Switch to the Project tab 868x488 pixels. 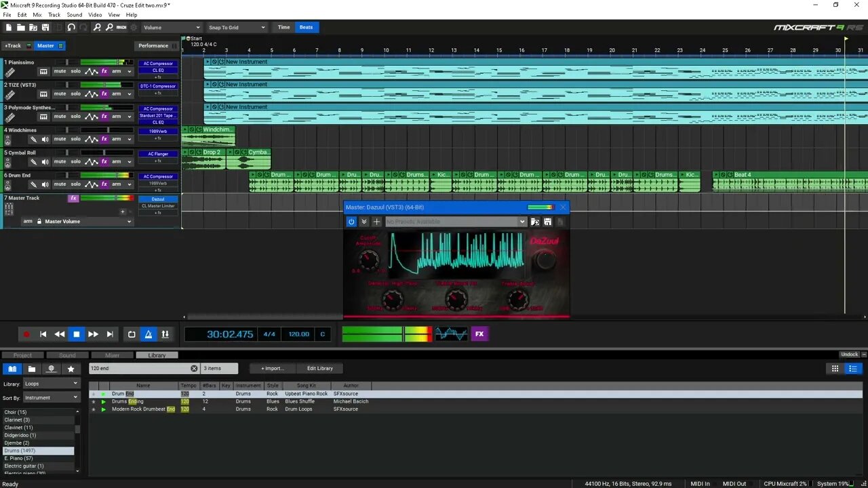click(x=22, y=355)
